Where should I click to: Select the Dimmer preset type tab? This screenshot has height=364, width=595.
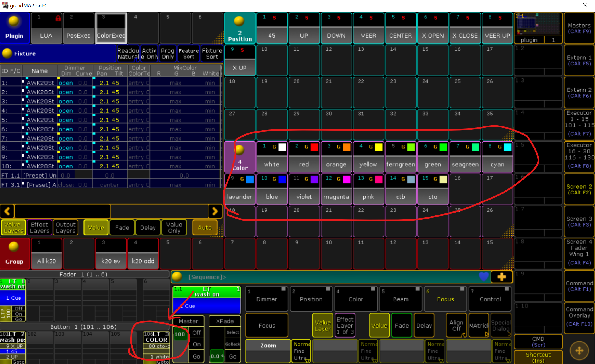267,299
